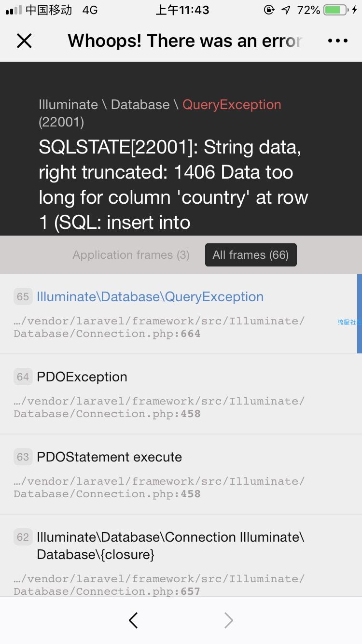Go forward with the right arrow
Viewport: 362px width, 644px height.
229,620
